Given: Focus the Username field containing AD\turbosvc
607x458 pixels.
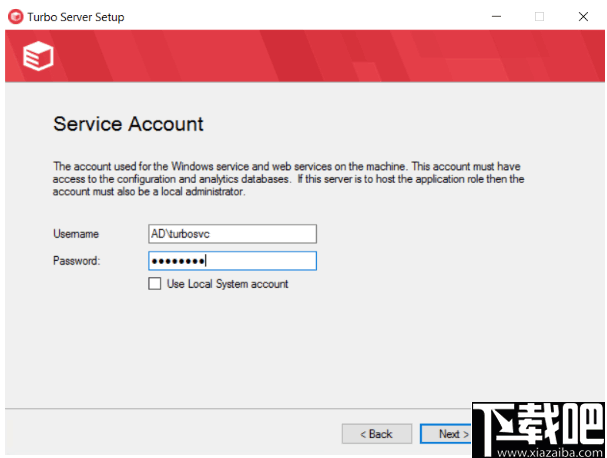Looking at the screenshot, I should point(232,234).
